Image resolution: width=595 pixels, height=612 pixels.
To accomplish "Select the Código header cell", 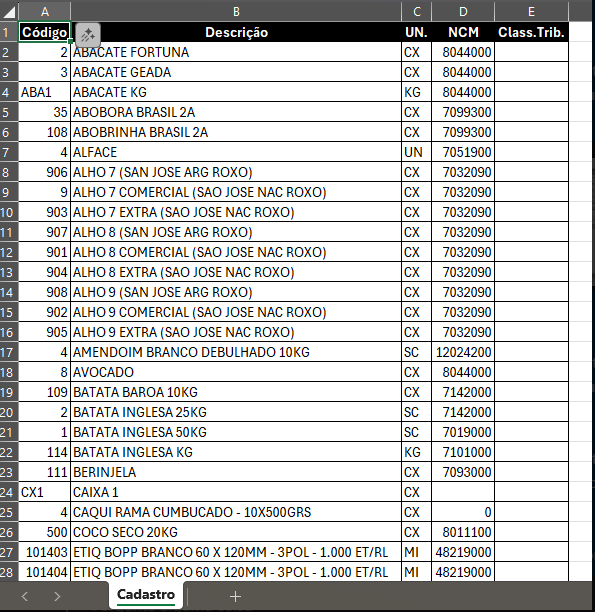I will 45,32.
